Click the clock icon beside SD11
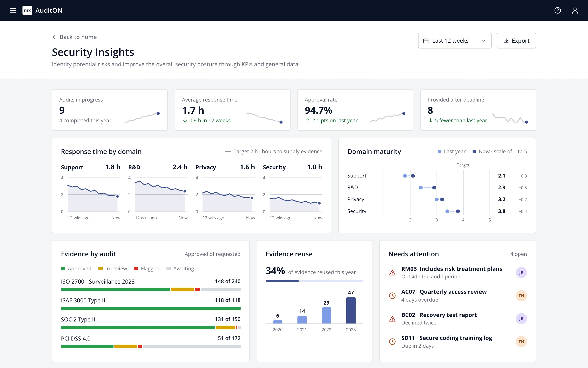 point(392,342)
